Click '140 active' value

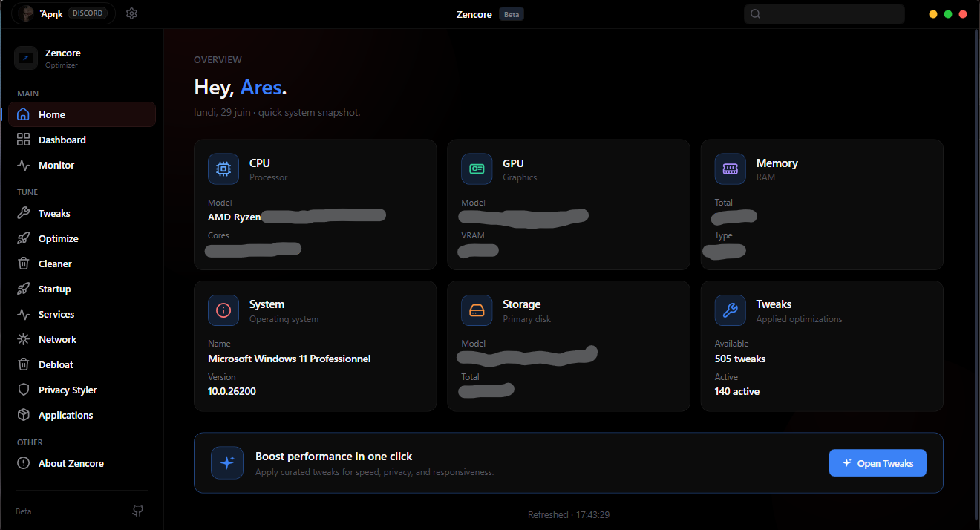pyautogui.click(x=737, y=391)
